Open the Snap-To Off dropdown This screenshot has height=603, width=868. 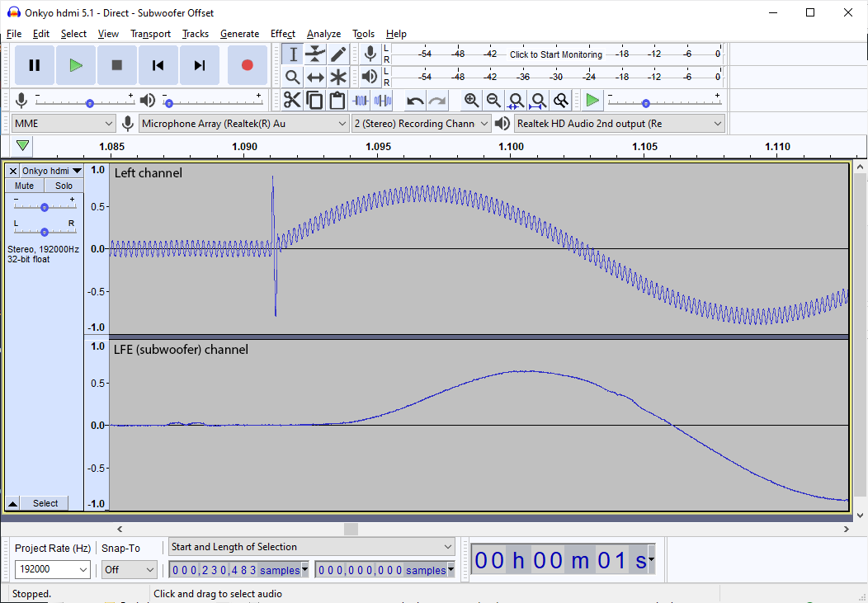129,569
